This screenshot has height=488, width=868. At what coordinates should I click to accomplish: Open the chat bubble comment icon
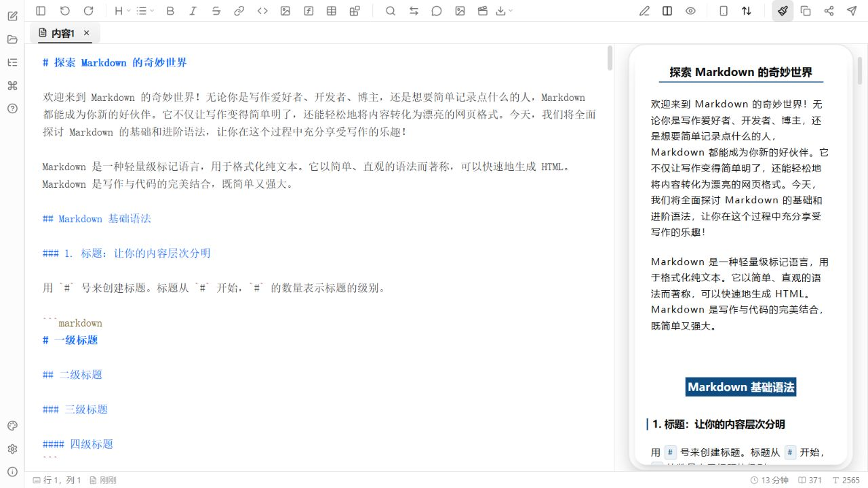coord(437,11)
